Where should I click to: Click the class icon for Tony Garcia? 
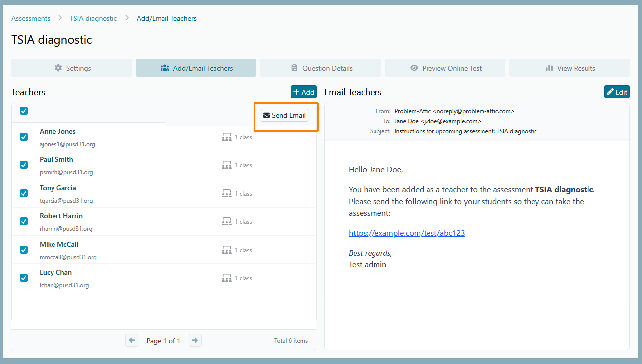click(x=227, y=194)
